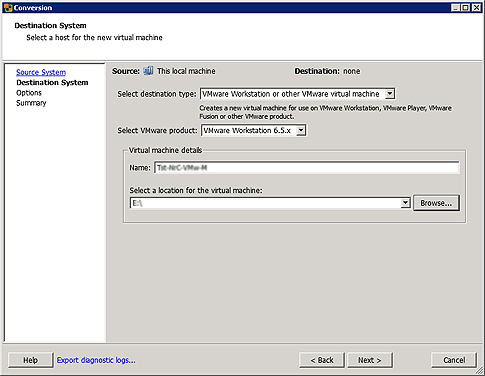Maximize the Conversion window
The image size is (485, 376).
(466, 7)
